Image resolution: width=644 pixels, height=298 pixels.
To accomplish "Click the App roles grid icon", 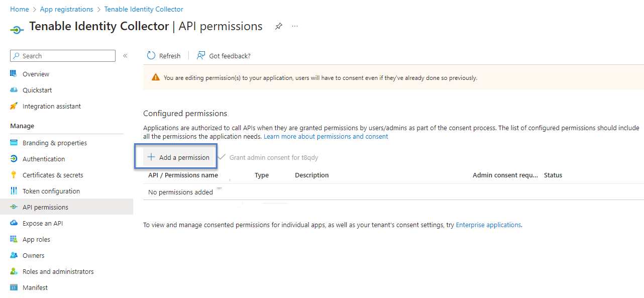I will 14,239.
